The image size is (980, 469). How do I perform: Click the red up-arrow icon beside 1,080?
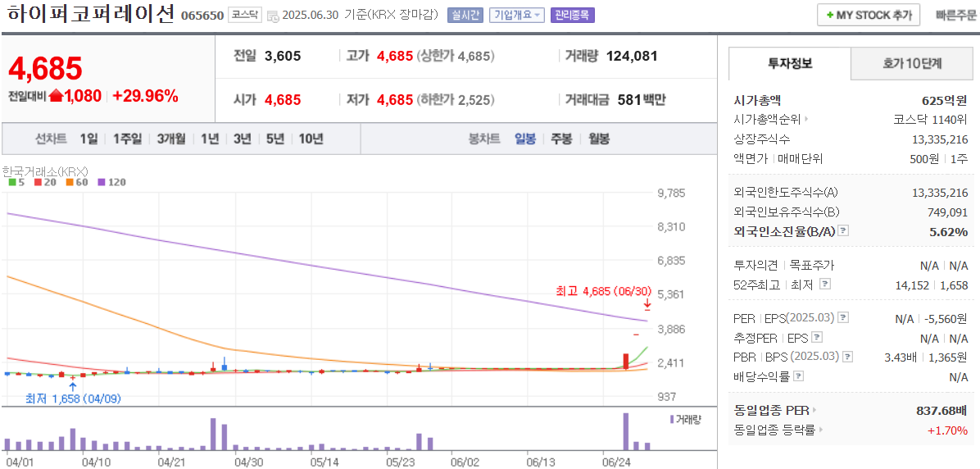(x=57, y=96)
